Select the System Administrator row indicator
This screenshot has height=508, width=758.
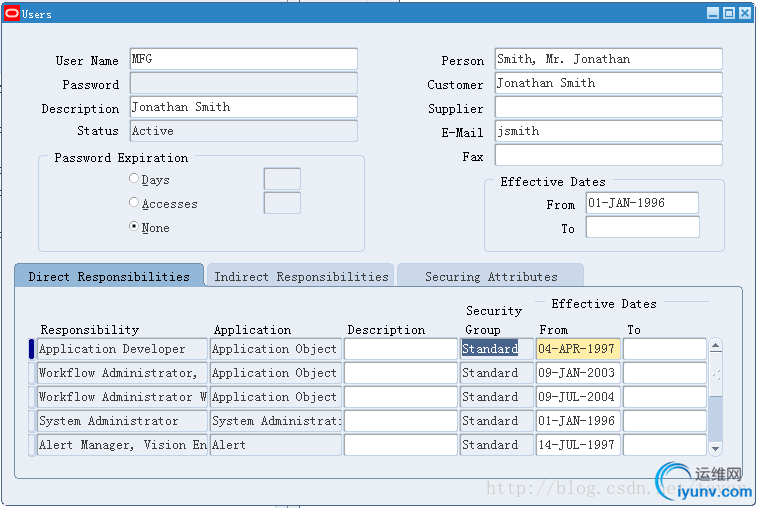click(x=31, y=421)
